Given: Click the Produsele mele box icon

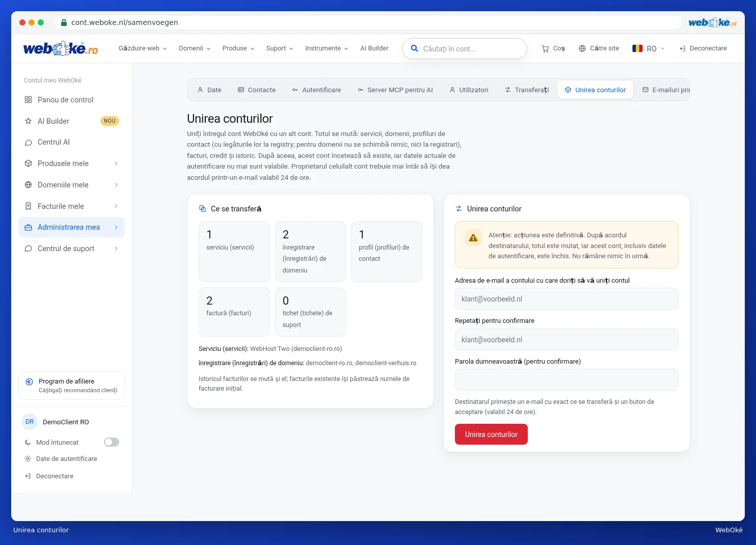Looking at the screenshot, I should 29,163.
